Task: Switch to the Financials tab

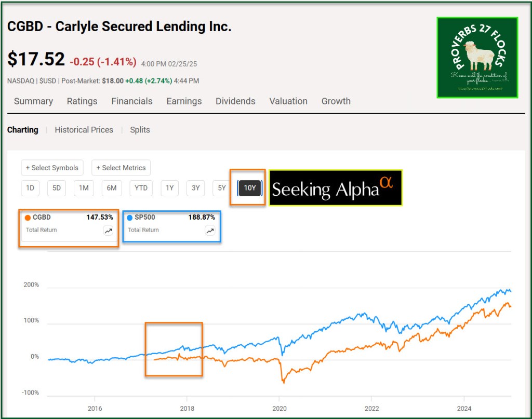Action: 132,101
